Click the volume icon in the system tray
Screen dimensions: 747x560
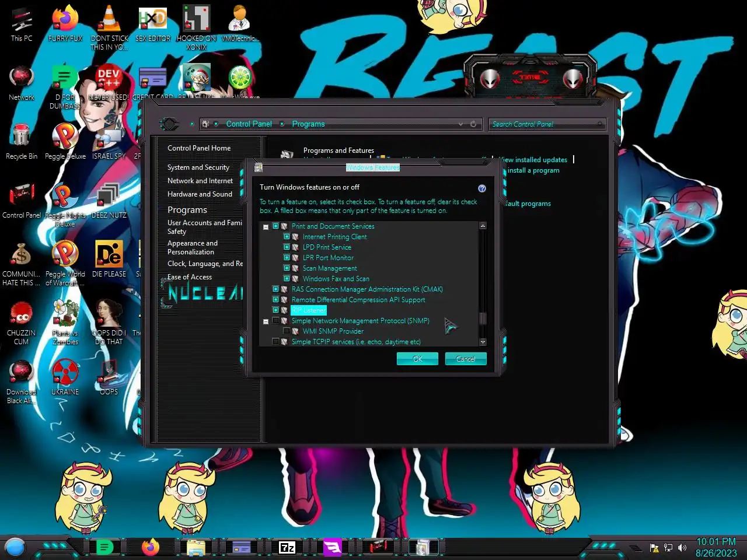point(682,548)
